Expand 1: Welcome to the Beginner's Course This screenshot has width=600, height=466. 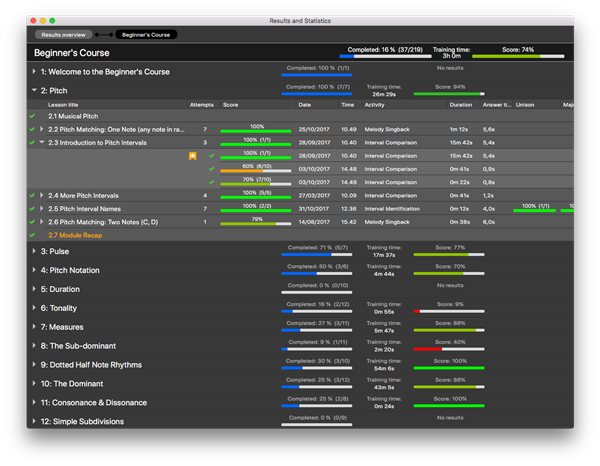pos(33,72)
